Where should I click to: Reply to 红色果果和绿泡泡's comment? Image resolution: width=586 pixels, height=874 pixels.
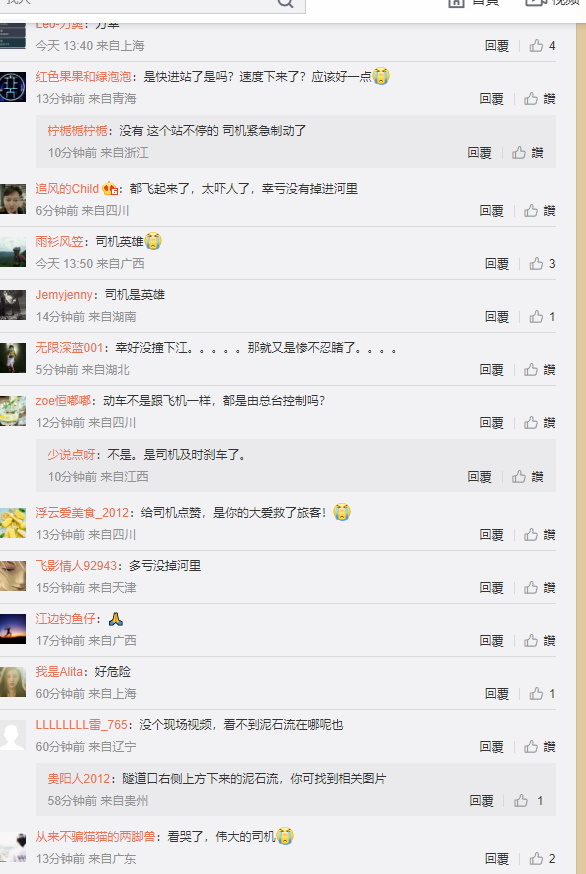(491, 99)
